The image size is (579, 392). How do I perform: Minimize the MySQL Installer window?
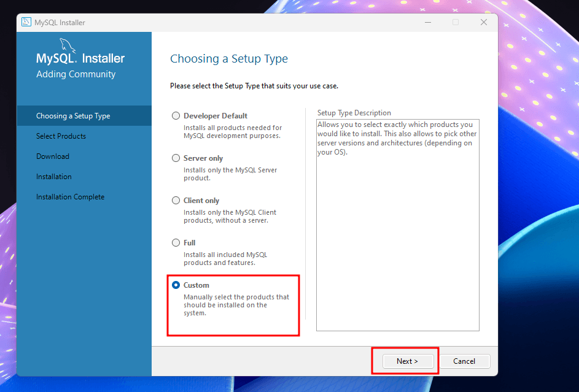click(x=428, y=23)
